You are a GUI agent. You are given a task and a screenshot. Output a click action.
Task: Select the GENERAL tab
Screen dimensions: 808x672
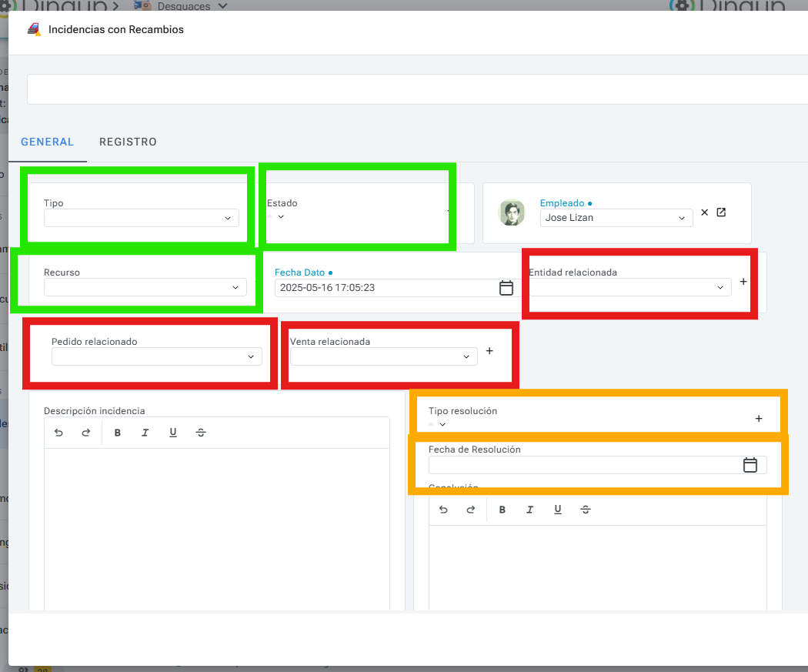[x=47, y=142]
